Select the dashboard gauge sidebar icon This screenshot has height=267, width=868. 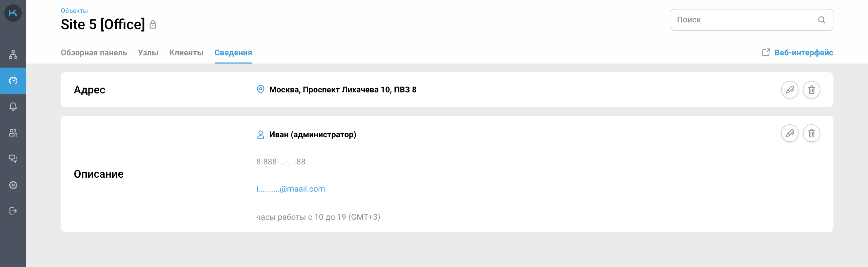tap(13, 81)
